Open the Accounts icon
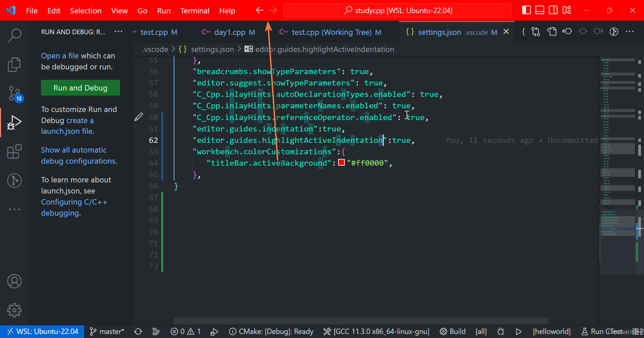The width and height of the screenshot is (644, 338). tap(14, 281)
